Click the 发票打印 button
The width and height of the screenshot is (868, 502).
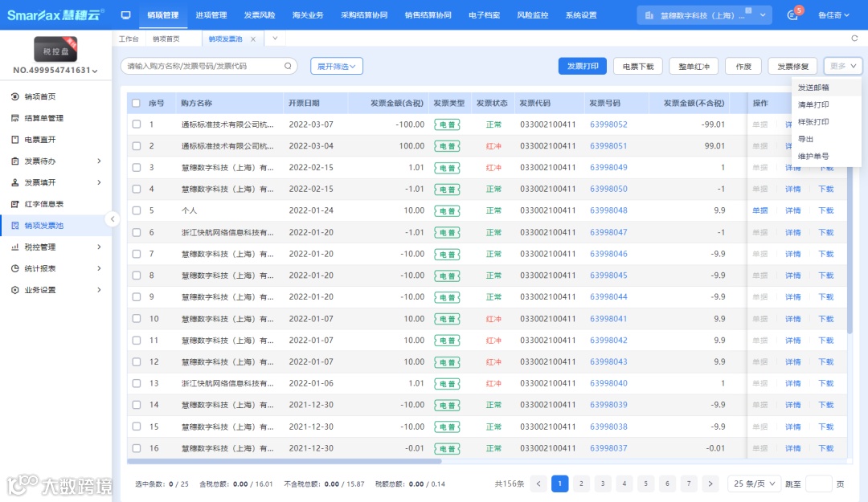pyautogui.click(x=582, y=66)
